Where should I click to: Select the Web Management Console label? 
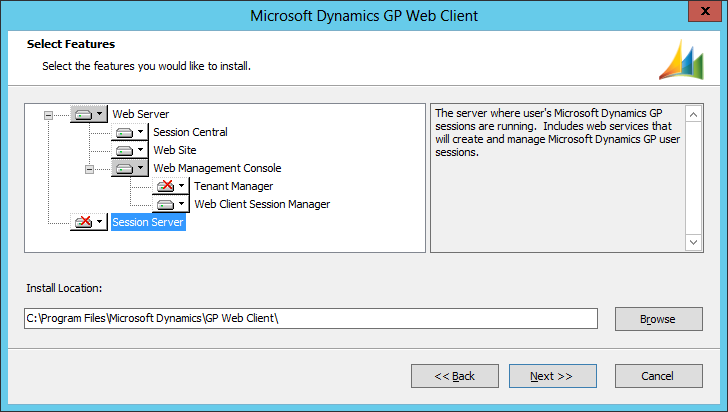[217, 168]
